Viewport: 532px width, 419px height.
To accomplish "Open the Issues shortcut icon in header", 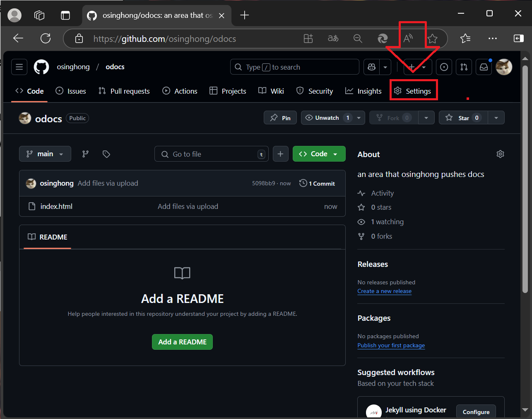I will [444, 67].
